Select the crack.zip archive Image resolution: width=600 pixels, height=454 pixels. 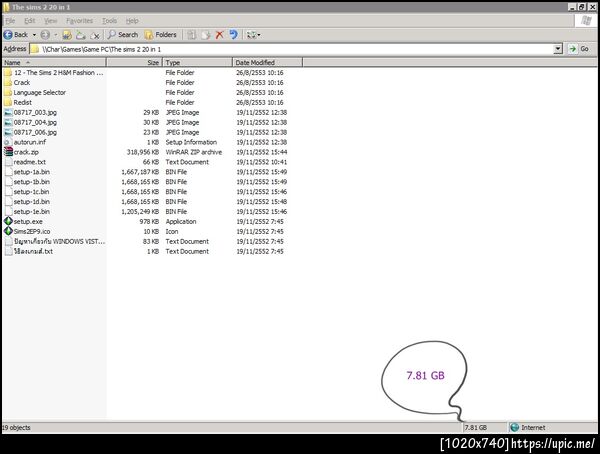[x=21, y=152]
